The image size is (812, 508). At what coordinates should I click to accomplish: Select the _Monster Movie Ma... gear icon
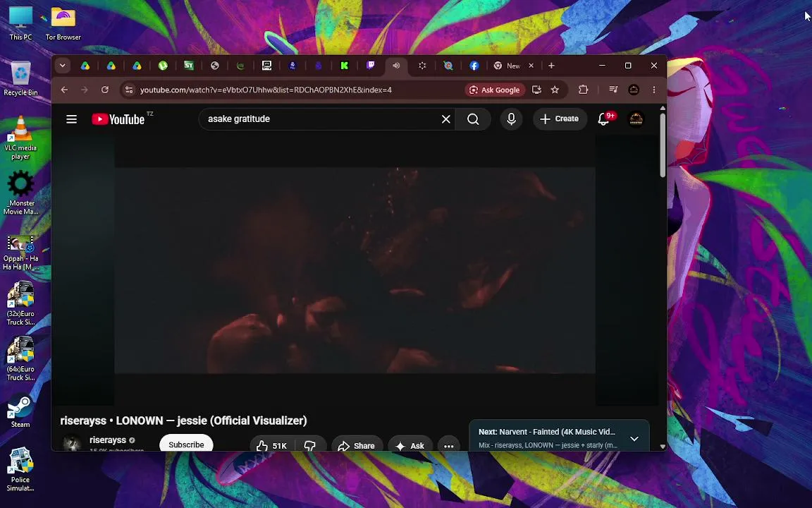tap(20, 193)
